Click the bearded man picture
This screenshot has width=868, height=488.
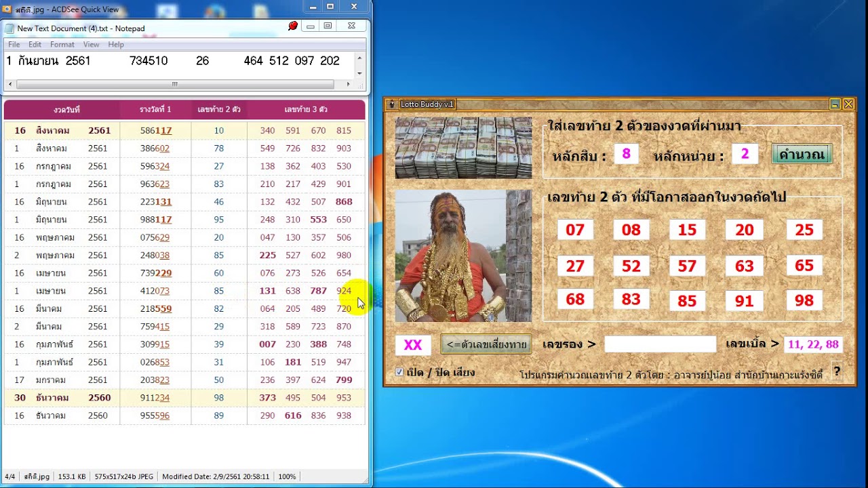coord(464,256)
